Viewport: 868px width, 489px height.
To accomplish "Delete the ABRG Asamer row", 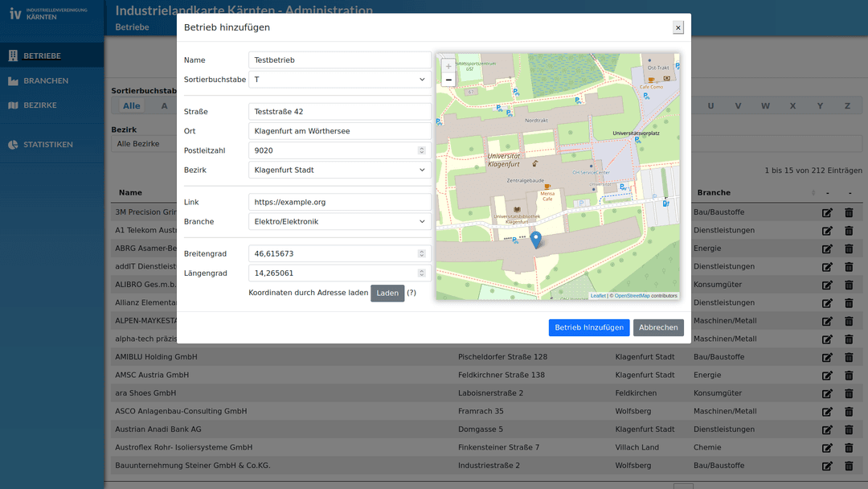I will [849, 249].
